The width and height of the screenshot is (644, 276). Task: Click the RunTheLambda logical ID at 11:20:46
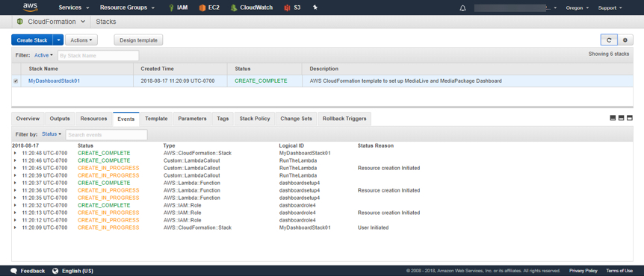coord(298,161)
